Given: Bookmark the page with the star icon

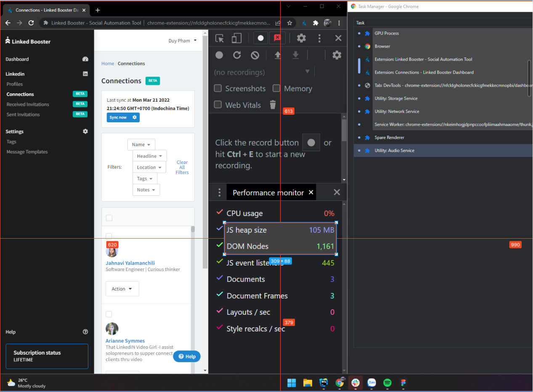Looking at the screenshot, I should (x=289, y=23).
